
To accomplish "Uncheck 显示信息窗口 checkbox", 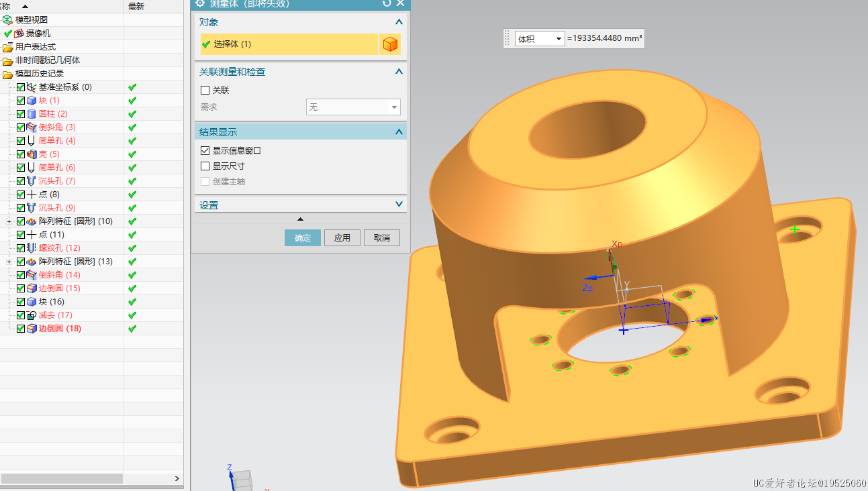I will [205, 151].
